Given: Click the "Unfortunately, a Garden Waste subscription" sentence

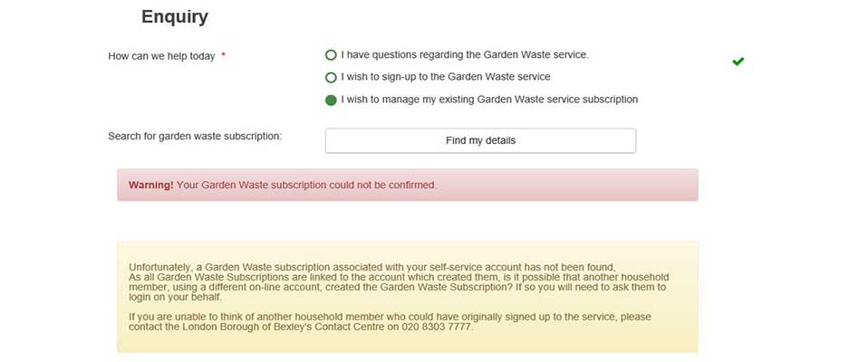Looking at the screenshot, I should (371, 267).
